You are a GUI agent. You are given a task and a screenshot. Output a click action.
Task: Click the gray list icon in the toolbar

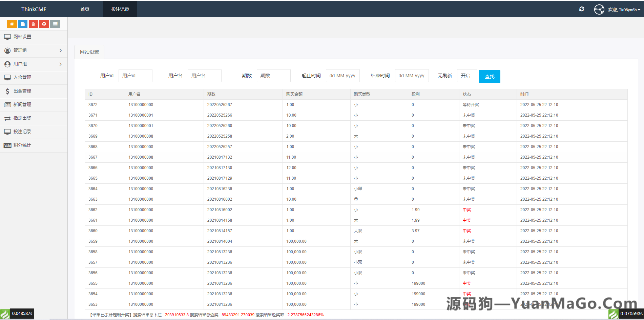(55, 24)
